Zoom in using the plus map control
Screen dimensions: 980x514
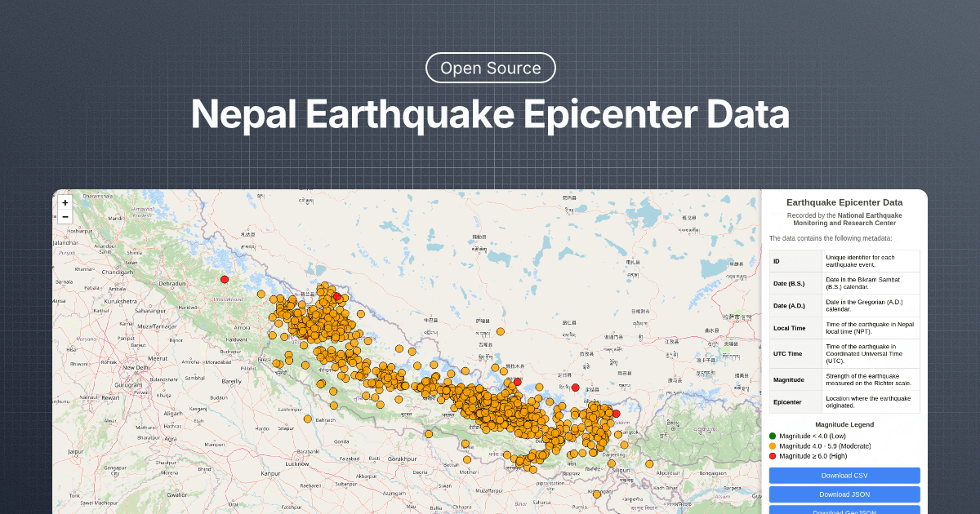pyautogui.click(x=65, y=202)
